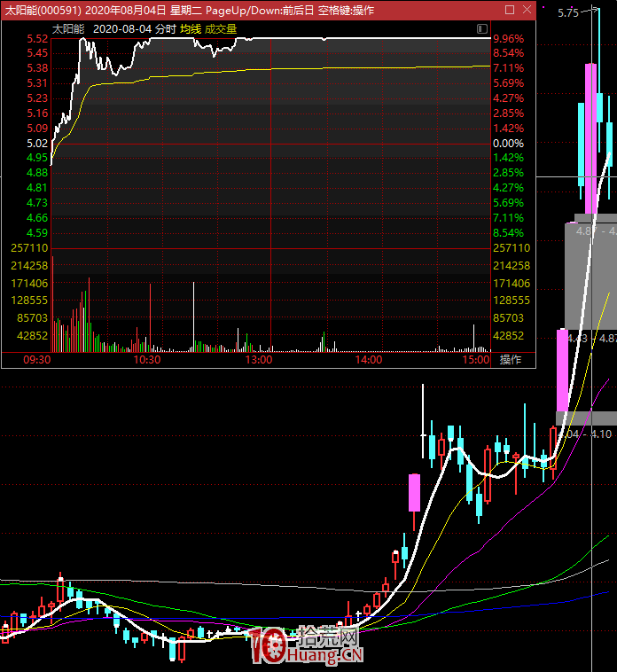This screenshot has width=617, height=672.
Task: Select the 均线 legend label
Action: [191, 29]
